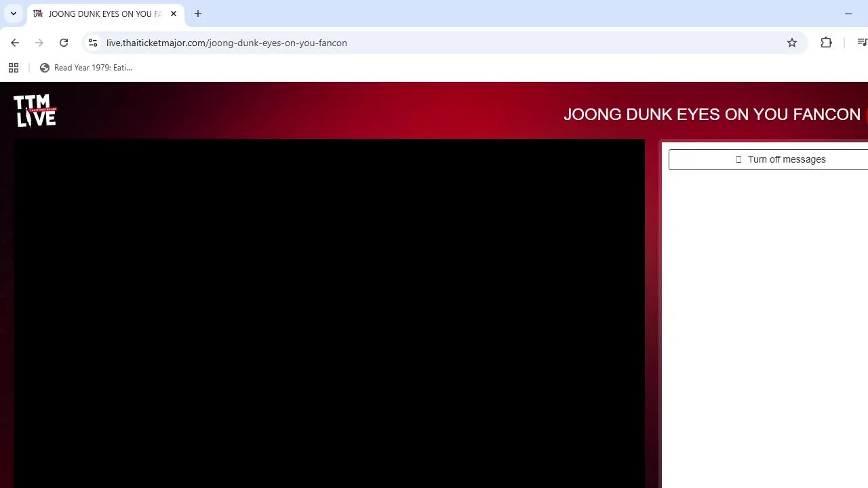Minimize the browser window
Screen dimensions: 868x488
(848, 14)
